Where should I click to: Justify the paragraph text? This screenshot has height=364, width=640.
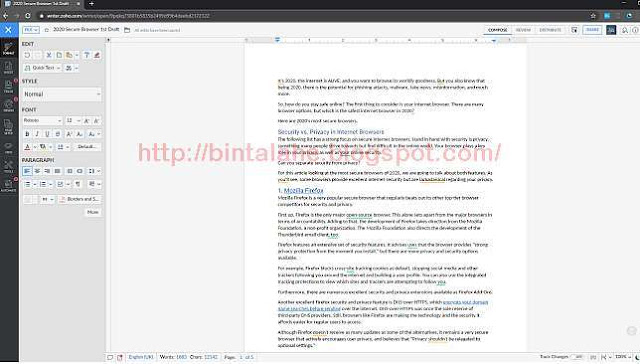click(x=58, y=171)
